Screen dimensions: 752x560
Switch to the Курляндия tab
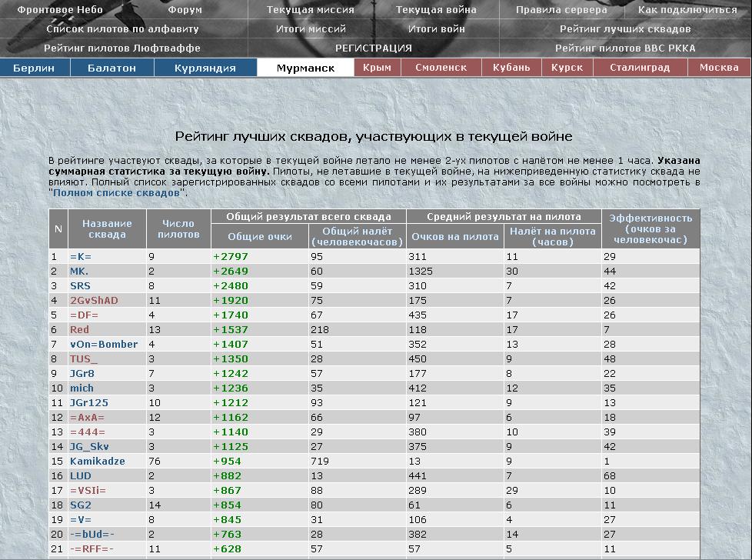(205, 68)
